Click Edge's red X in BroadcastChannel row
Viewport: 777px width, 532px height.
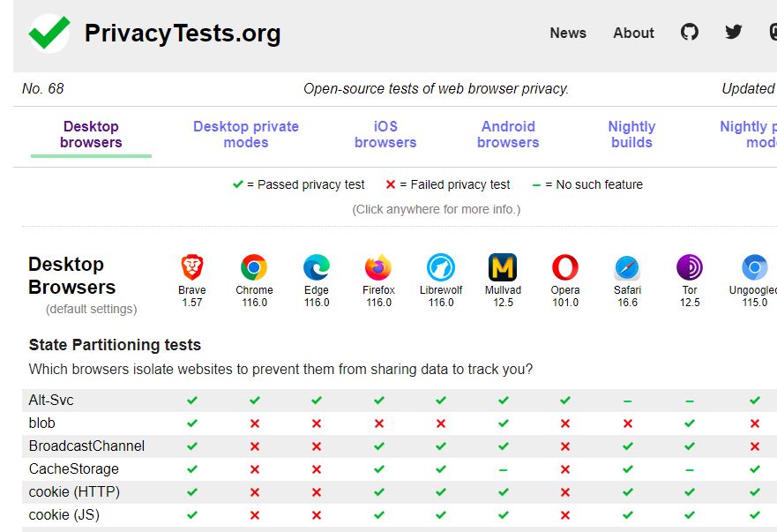click(317, 446)
